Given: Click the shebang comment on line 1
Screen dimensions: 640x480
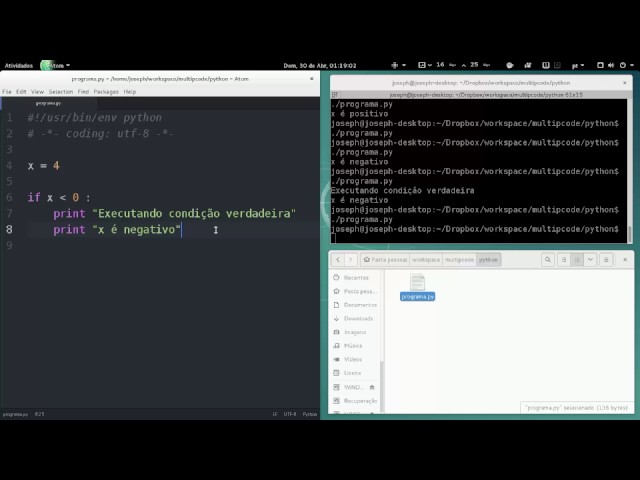Looking at the screenshot, I should pos(95,118).
